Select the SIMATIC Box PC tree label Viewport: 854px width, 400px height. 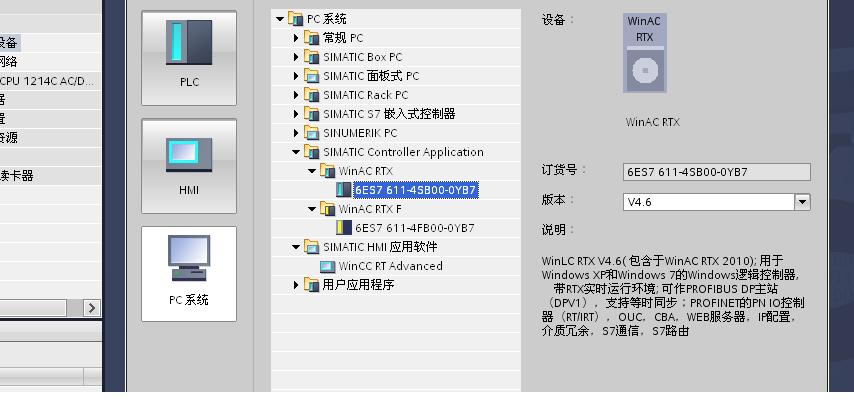[x=363, y=57]
